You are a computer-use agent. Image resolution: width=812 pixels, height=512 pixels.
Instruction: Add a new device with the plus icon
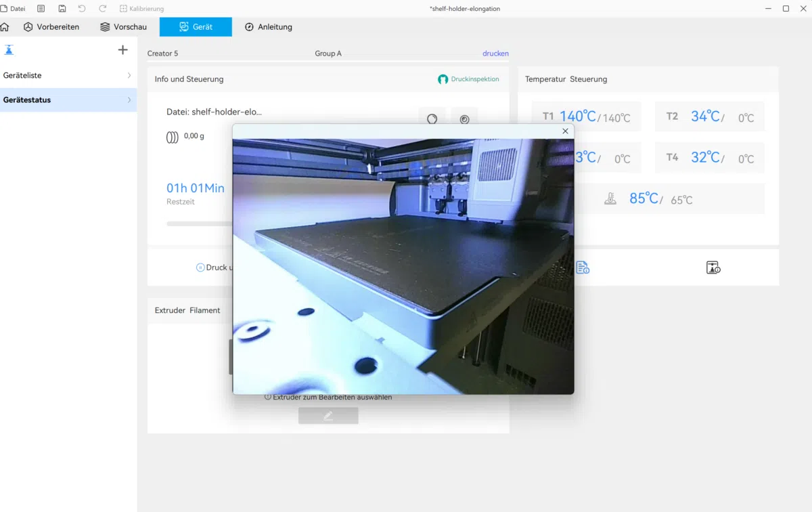122,50
